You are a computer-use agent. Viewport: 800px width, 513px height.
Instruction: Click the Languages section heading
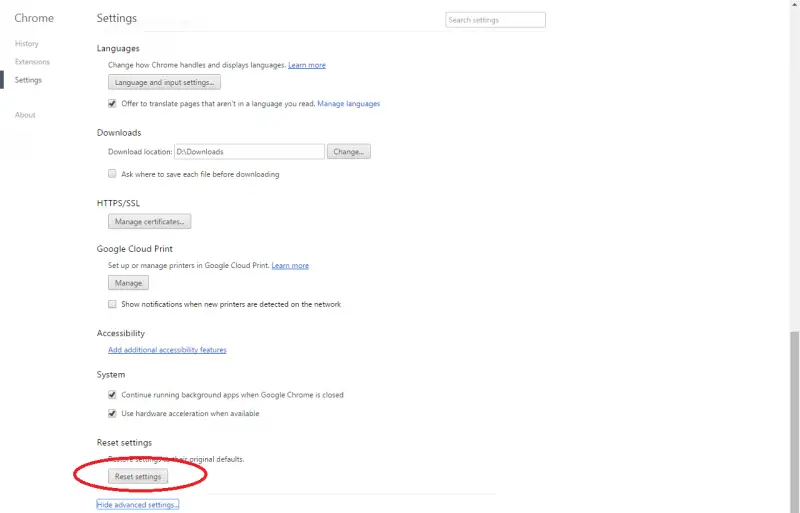click(x=118, y=48)
